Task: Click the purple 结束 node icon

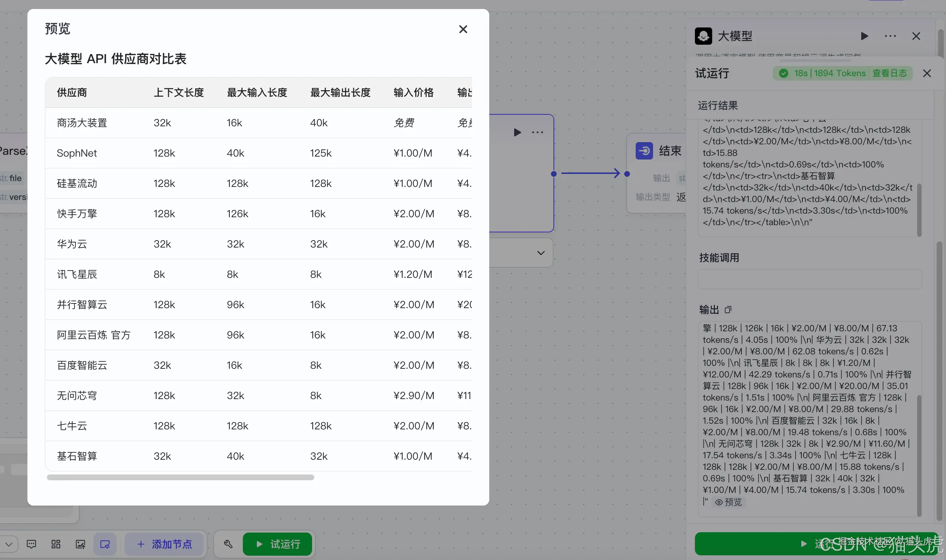Action: 644,150
